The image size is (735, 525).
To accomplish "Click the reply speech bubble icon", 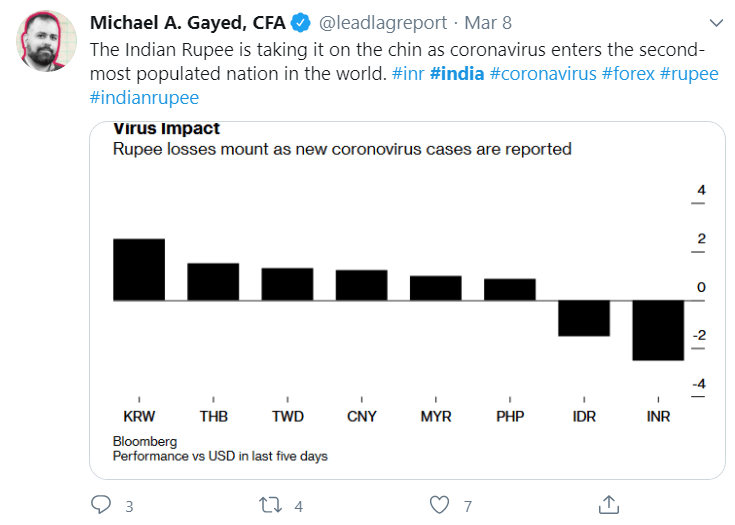I will [x=101, y=505].
